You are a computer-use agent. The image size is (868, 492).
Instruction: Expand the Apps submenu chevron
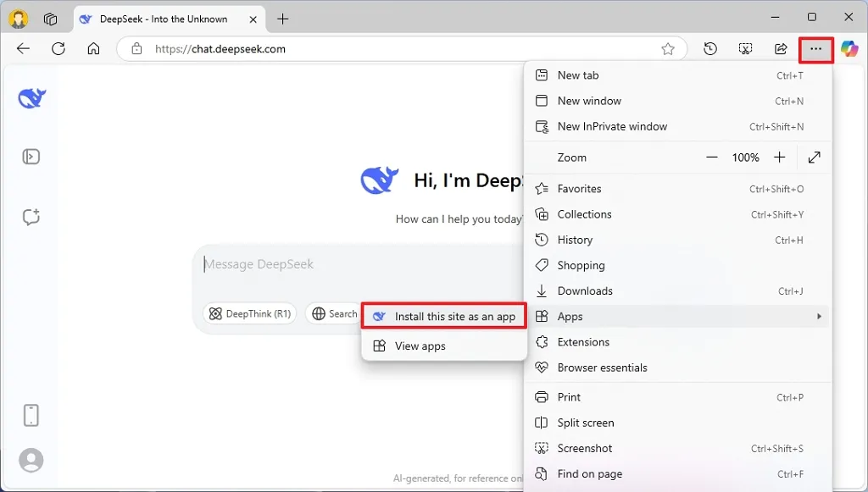tap(818, 316)
